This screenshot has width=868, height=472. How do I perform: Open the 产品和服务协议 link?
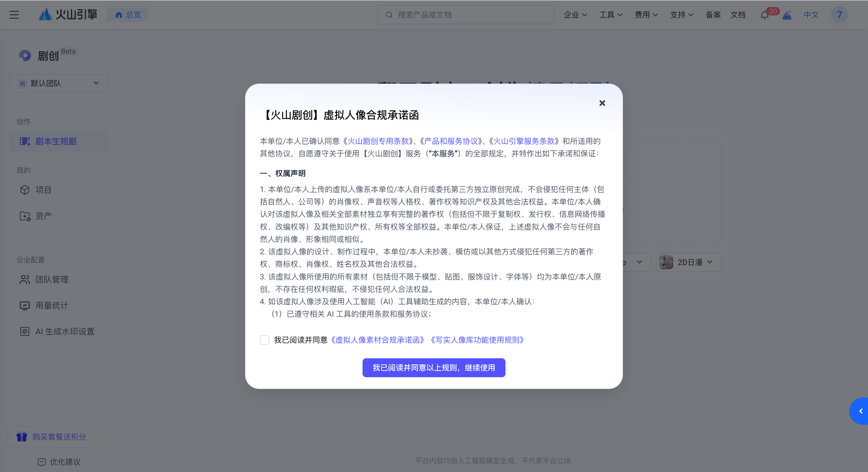(451, 141)
